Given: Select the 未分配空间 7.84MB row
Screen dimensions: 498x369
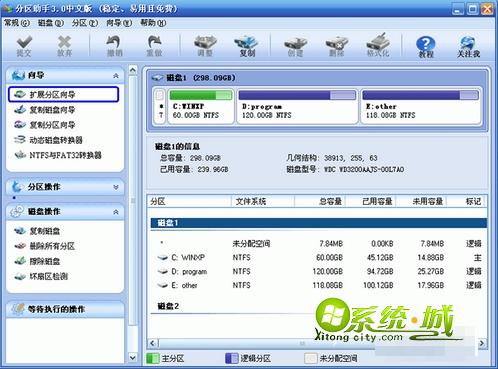Looking at the screenshot, I should [319, 244].
